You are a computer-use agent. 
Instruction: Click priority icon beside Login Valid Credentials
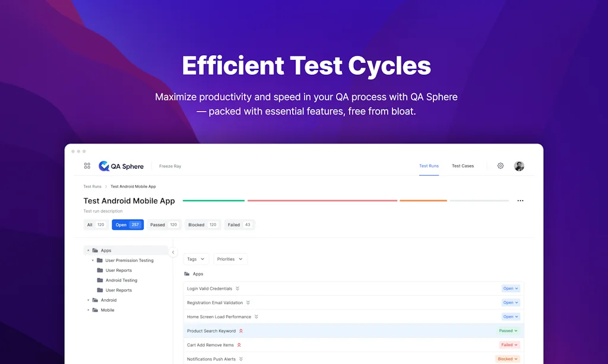[x=237, y=289]
